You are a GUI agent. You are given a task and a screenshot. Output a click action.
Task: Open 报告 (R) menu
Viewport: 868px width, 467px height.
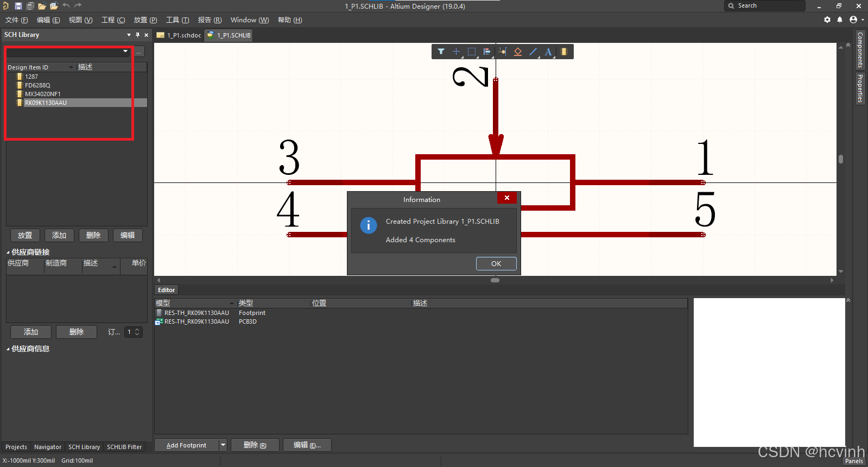(210, 20)
